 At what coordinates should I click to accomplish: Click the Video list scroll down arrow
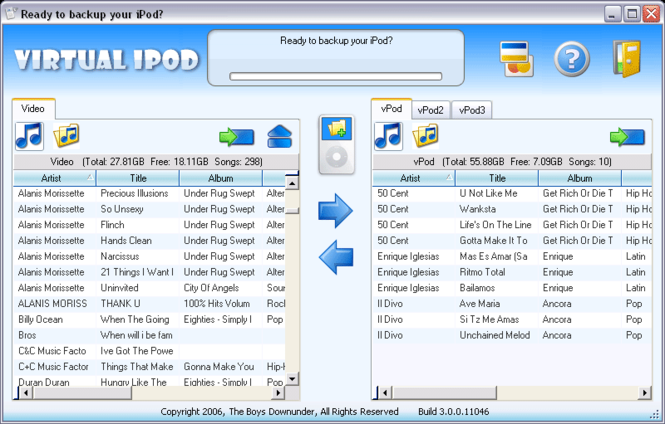(x=292, y=379)
